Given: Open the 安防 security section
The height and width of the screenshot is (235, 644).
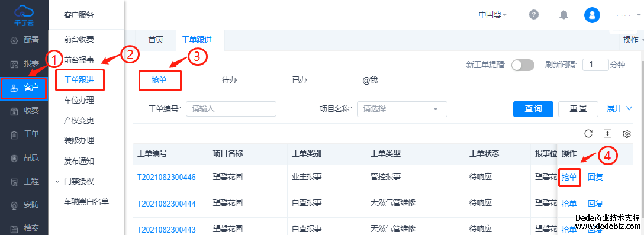Looking at the screenshot, I should tap(24, 205).
